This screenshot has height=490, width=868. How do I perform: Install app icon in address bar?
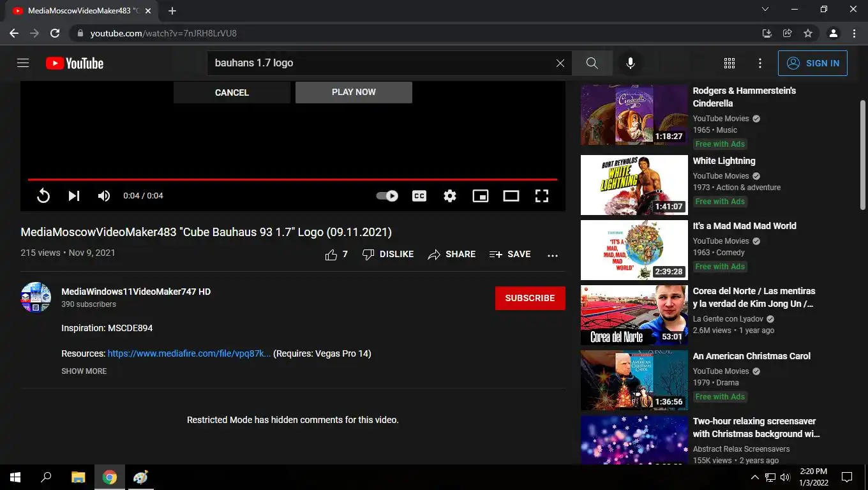(767, 33)
